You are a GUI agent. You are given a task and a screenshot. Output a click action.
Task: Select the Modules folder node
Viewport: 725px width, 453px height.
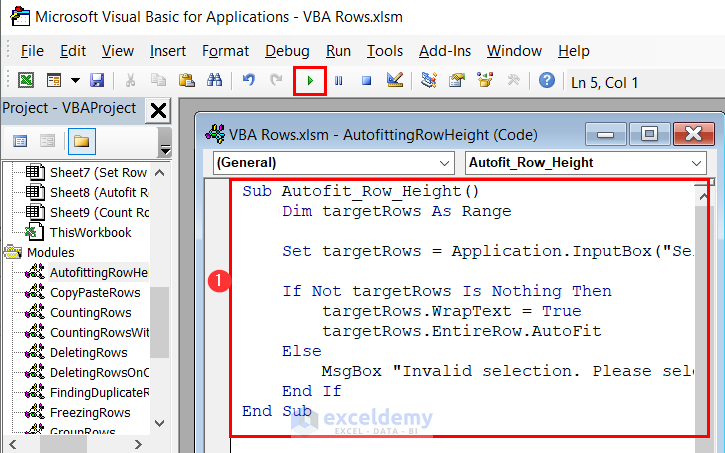point(50,252)
